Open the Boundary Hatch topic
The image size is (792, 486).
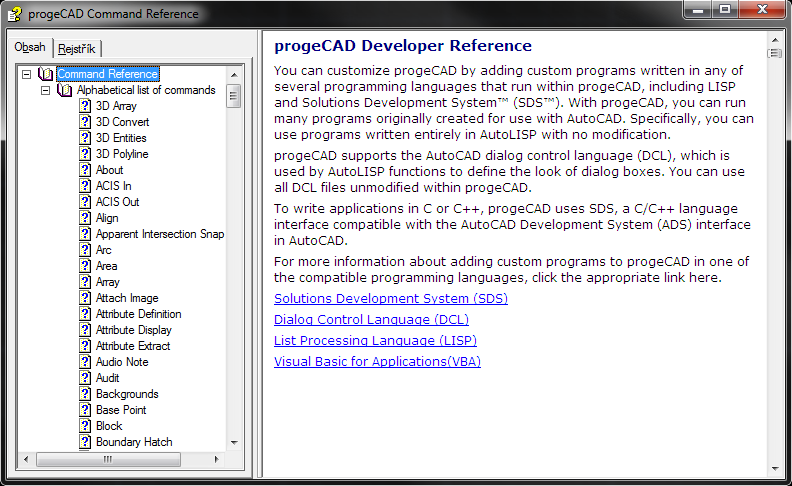pyautogui.click(x=134, y=442)
